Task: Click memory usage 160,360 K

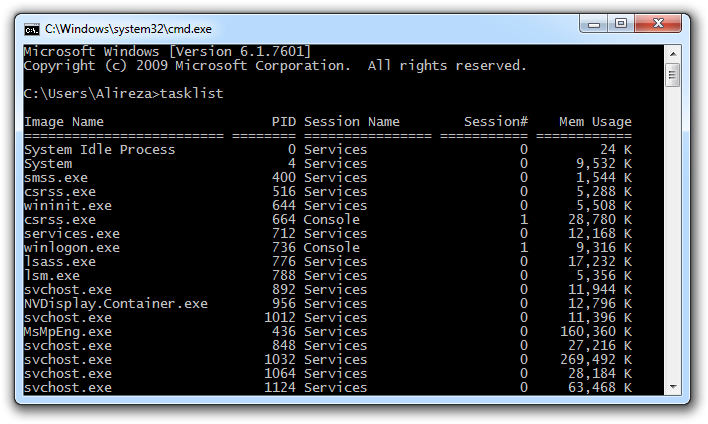Action: click(596, 331)
